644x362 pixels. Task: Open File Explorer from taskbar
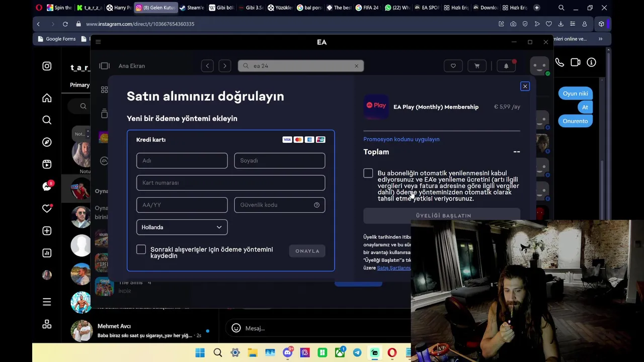253,353
